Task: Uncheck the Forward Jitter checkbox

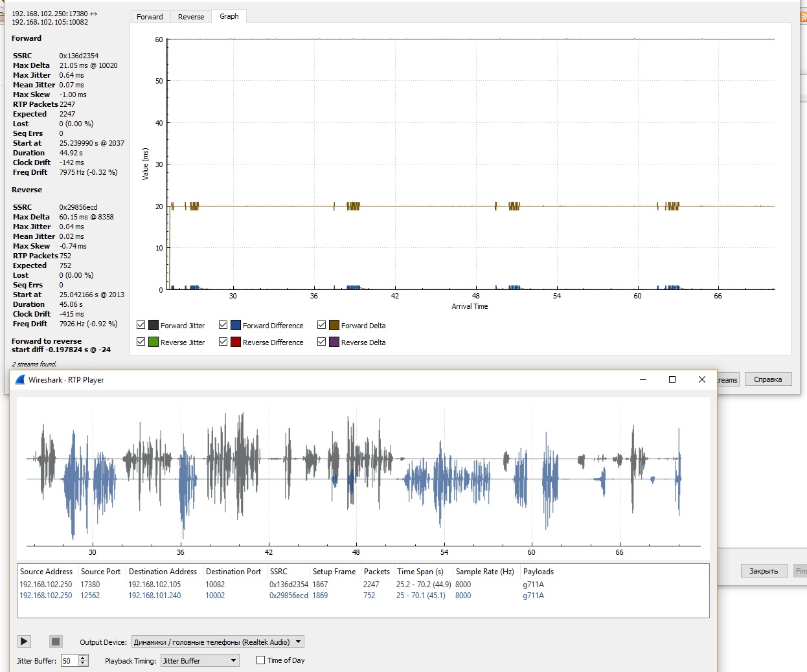Action: [141, 325]
